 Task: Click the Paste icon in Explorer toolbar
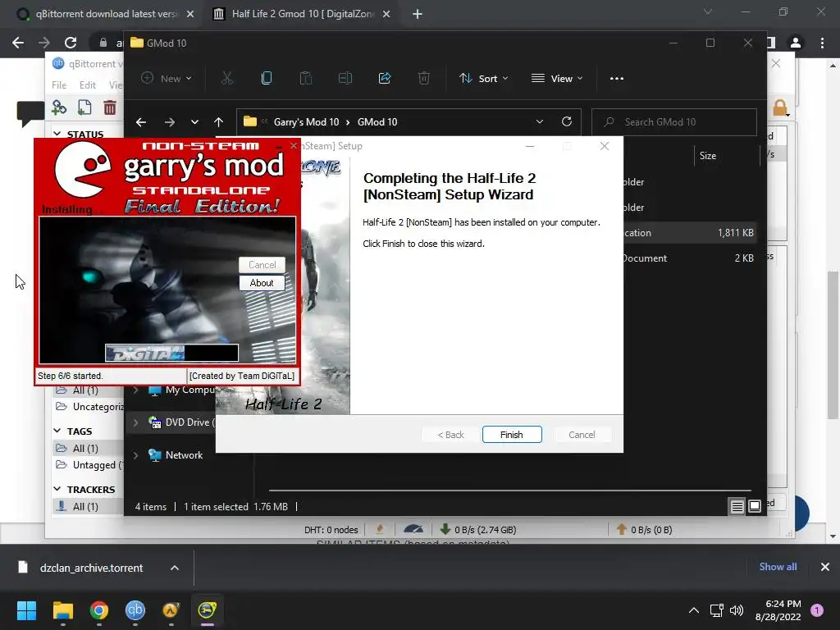pyautogui.click(x=306, y=78)
